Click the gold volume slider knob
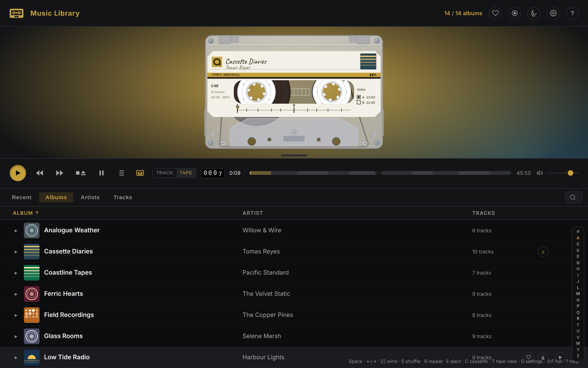 [x=570, y=173]
